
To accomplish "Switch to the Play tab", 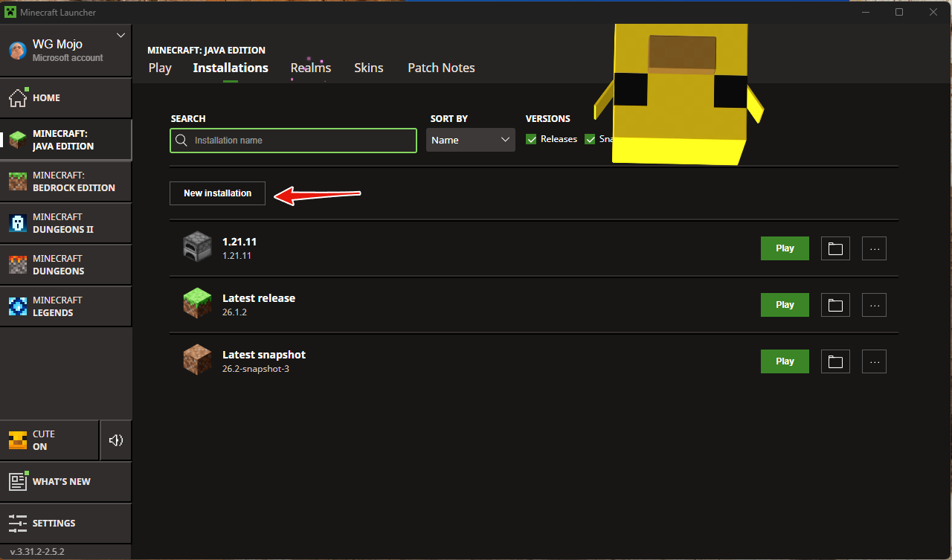I will pos(160,68).
